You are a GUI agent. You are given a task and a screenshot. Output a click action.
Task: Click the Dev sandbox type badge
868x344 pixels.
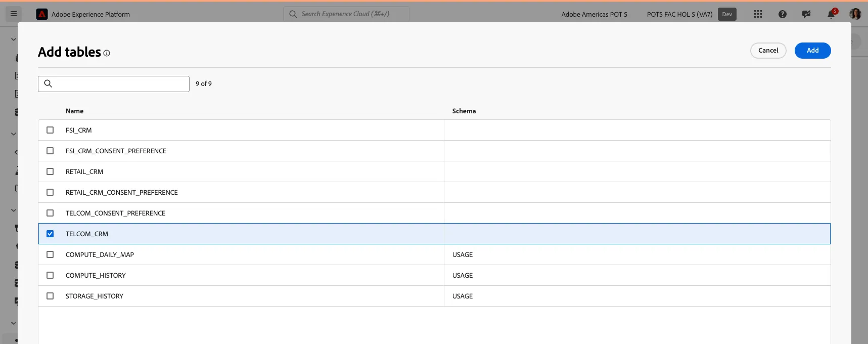click(727, 14)
